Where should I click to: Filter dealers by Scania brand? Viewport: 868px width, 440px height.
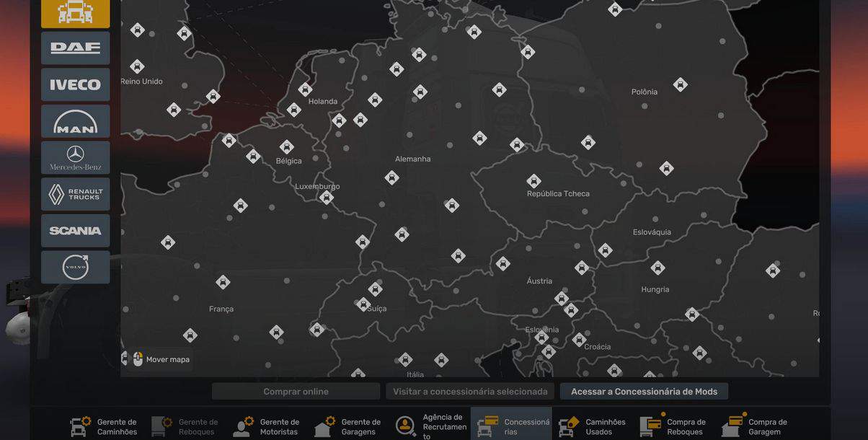coord(75,231)
